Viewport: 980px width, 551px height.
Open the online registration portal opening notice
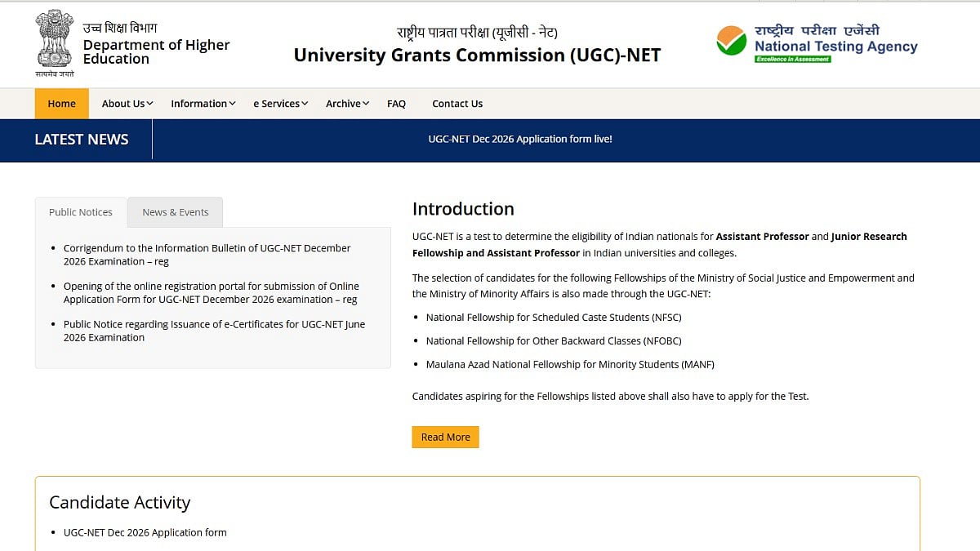click(x=212, y=293)
